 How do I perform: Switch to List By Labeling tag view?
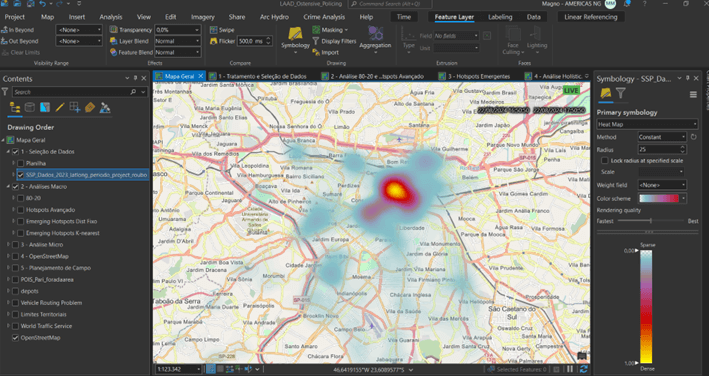(90, 108)
